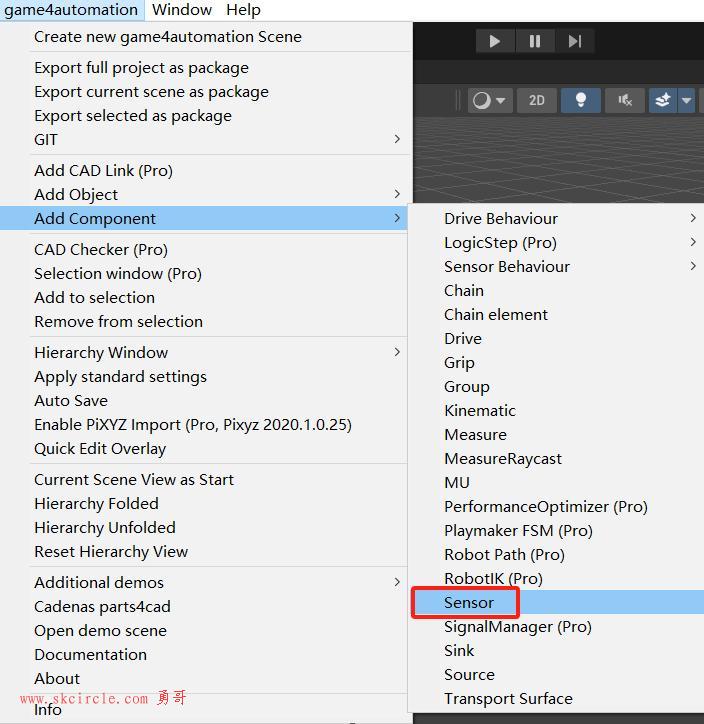This screenshot has width=704, height=724.
Task: Choose Create new game4automation Scene
Action: click(x=205, y=36)
